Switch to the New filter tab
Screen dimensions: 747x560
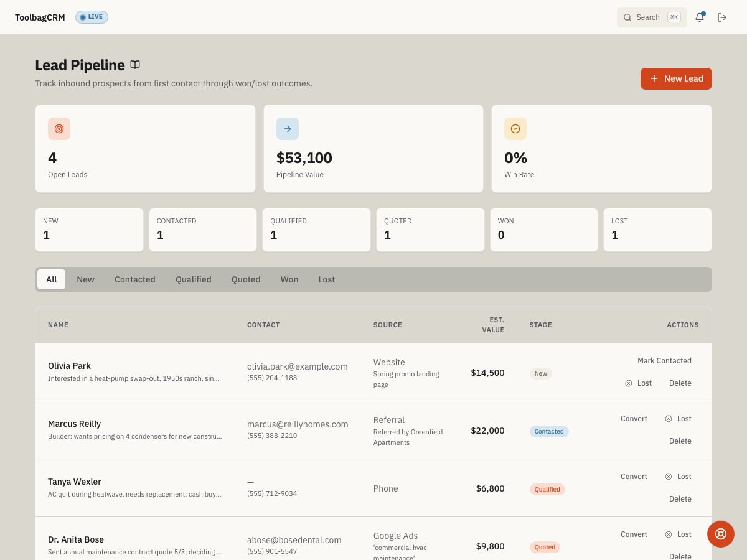click(x=85, y=279)
